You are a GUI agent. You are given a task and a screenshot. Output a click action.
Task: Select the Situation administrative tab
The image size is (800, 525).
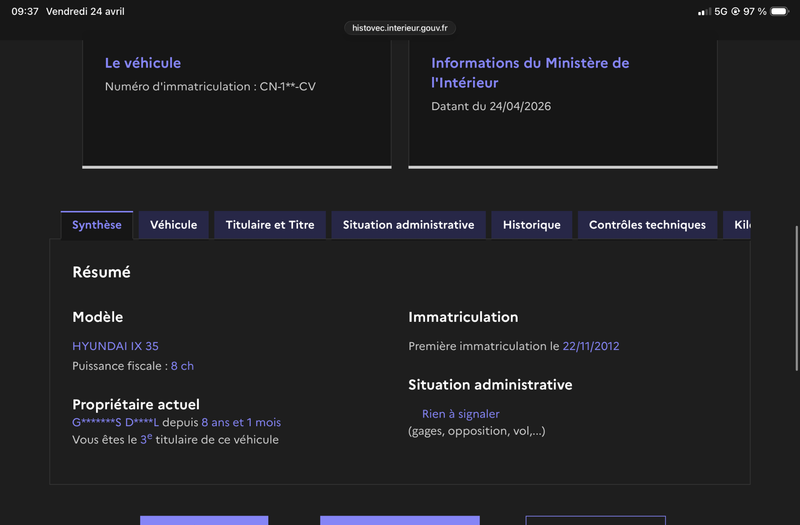(409, 225)
